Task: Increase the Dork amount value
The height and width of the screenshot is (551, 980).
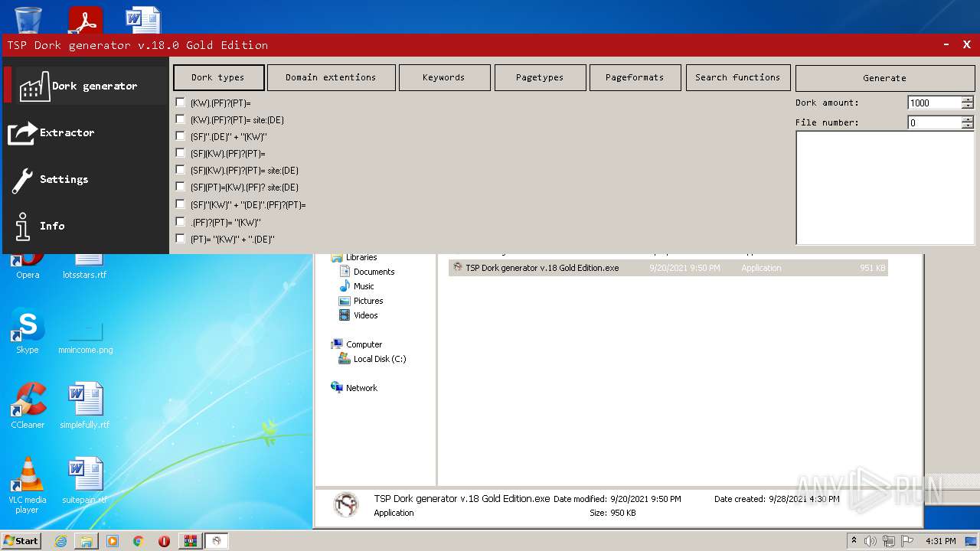Action: (x=968, y=99)
